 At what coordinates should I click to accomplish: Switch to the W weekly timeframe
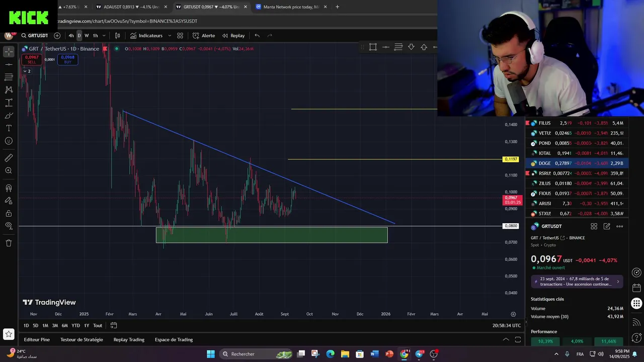pos(87,36)
